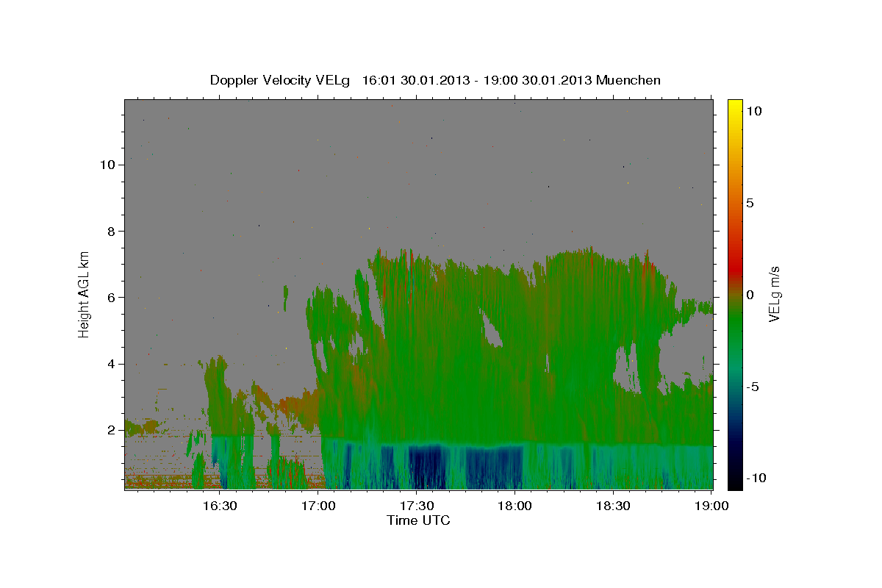Click the height tick label 10

tap(107, 165)
